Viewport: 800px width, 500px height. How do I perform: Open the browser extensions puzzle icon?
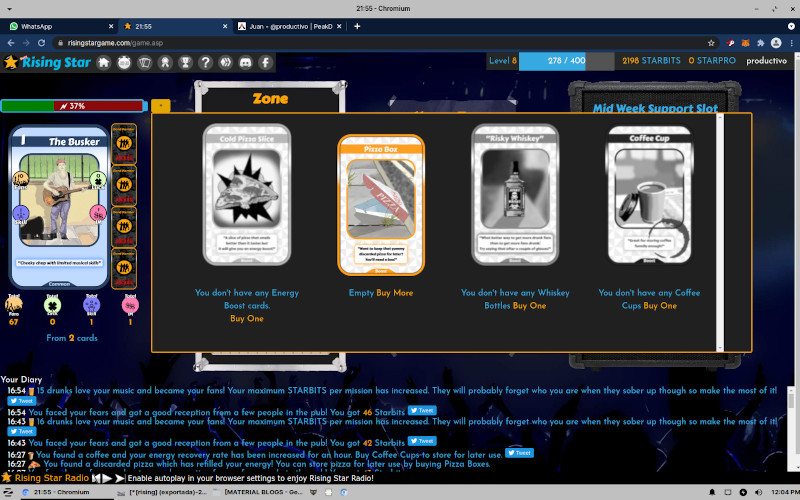760,43
